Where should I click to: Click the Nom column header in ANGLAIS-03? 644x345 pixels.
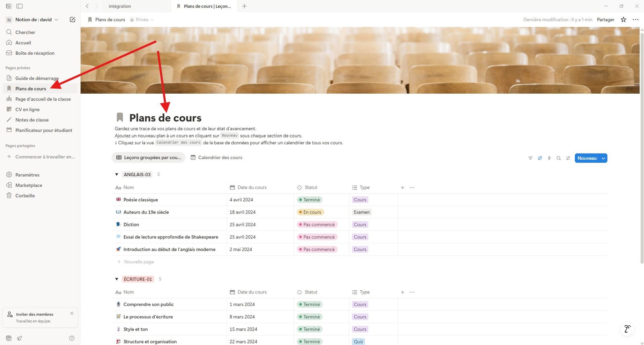[169, 187]
